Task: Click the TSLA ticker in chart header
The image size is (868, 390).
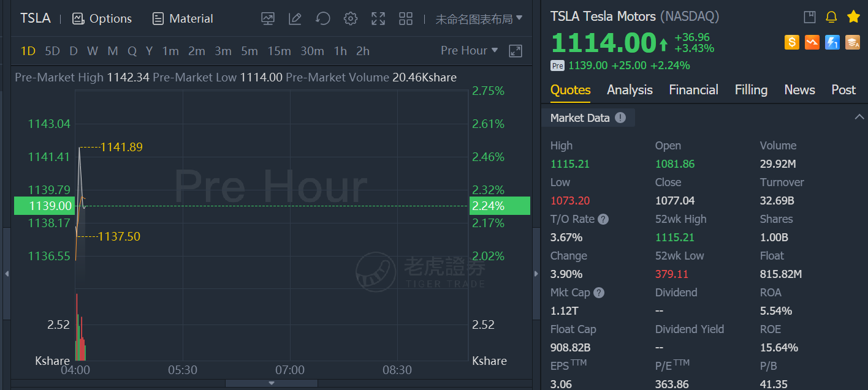Action: point(36,18)
